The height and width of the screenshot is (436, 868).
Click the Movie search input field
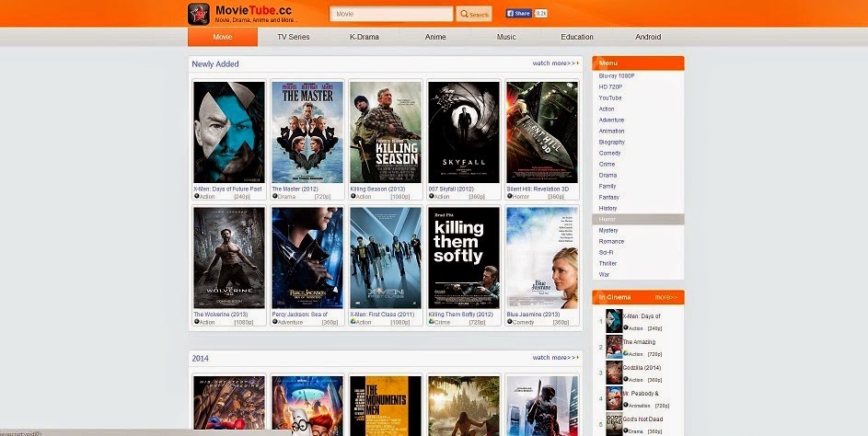[x=391, y=14]
